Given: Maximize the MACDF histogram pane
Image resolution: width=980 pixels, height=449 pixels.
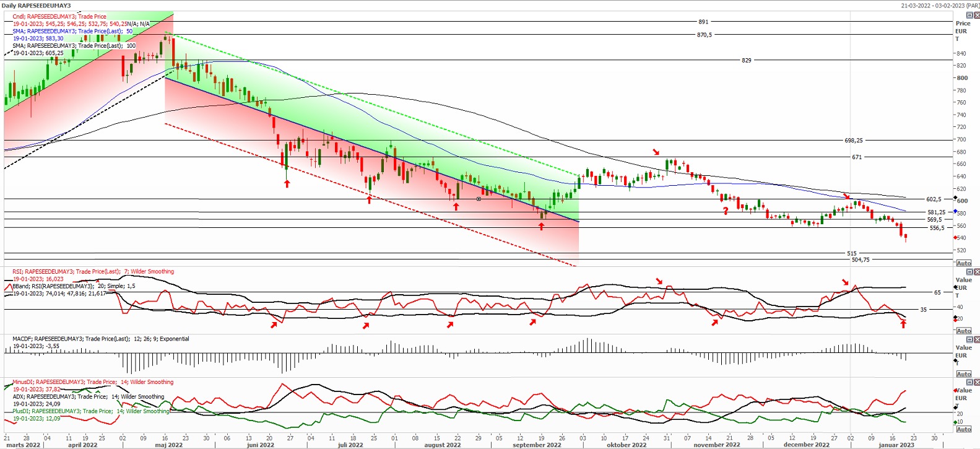Looking at the screenshot, I should point(969,339).
